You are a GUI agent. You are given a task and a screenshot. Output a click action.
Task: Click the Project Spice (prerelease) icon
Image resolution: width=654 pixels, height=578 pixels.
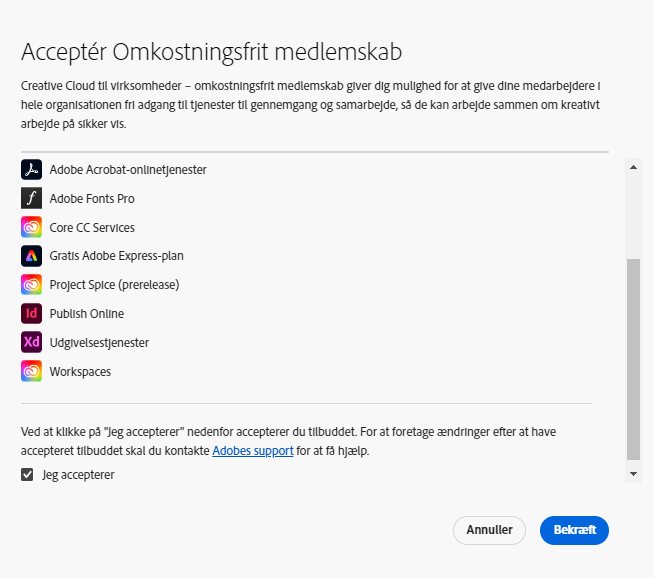[31, 285]
